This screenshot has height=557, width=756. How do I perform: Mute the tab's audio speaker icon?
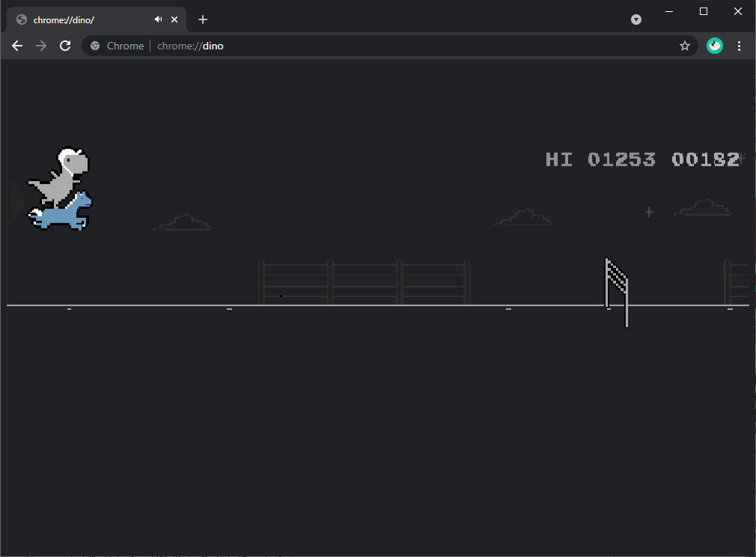coord(158,19)
